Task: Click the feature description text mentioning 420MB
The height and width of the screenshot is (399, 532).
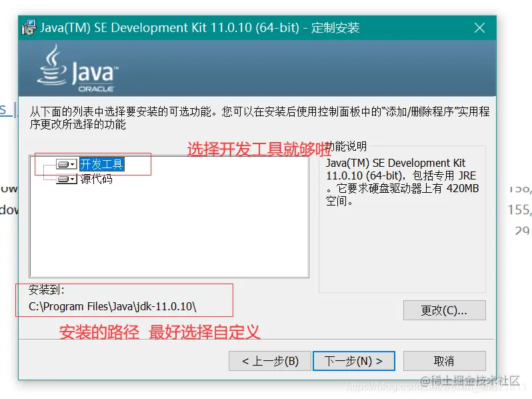Action: click(402, 182)
